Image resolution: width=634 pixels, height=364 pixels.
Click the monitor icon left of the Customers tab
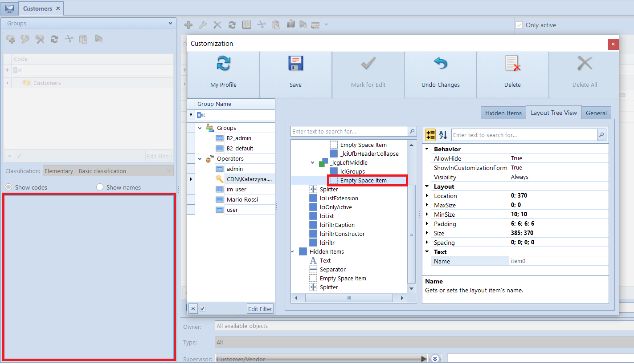[x=9, y=8]
